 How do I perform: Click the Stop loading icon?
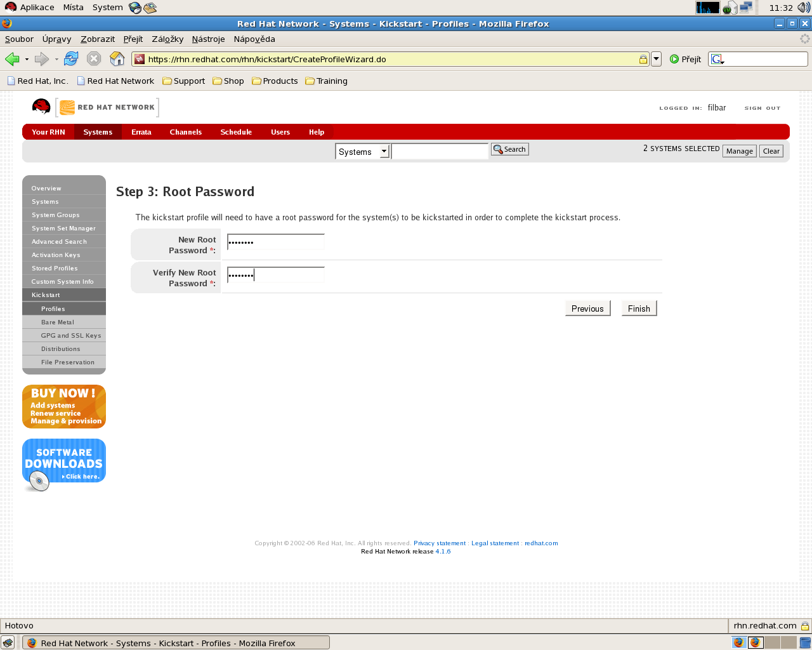(x=94, y=59)
